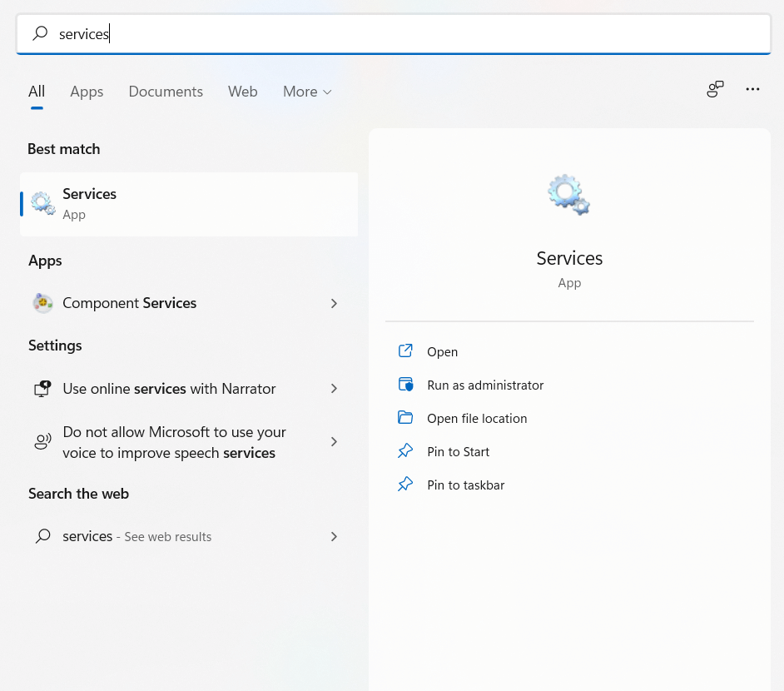Expand Component Services chevron
This screenshot has width=784, height=691.
click(334, 304)
